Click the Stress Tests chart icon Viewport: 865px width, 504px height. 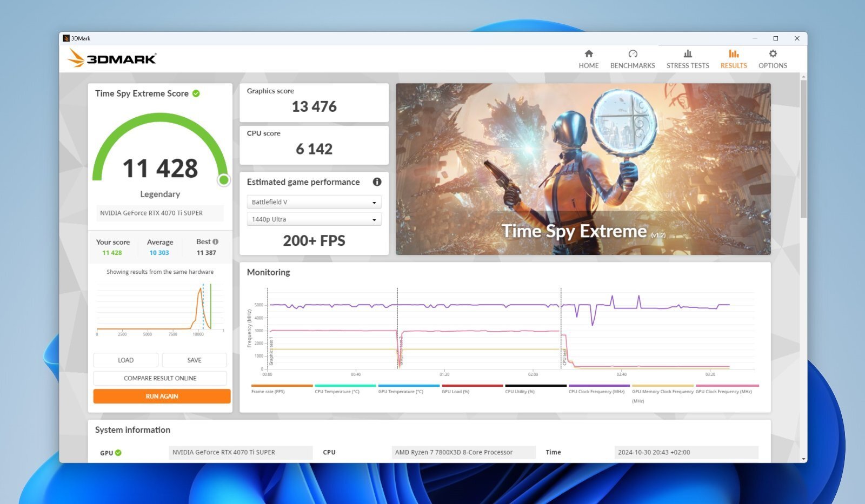tap(688, 53)
